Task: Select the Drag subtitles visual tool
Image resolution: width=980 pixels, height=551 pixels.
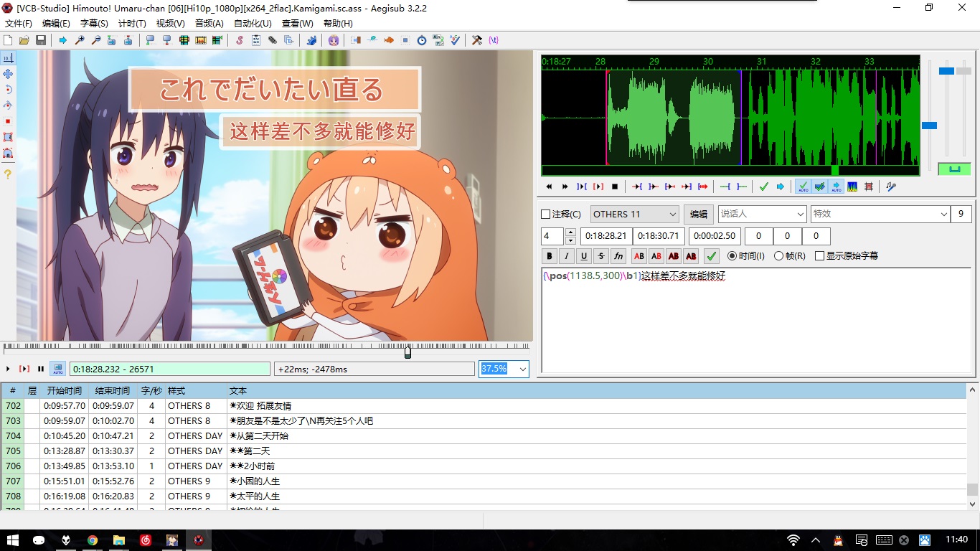Action: pos(8,74)
